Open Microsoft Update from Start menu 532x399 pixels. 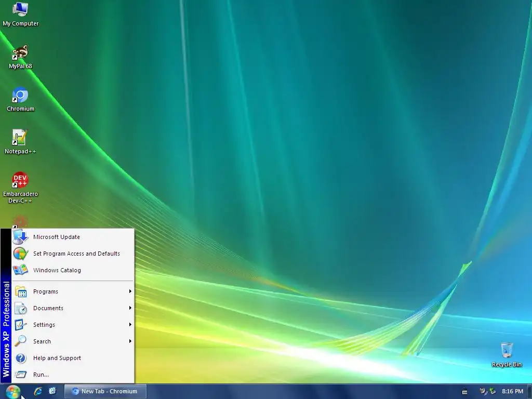73,237
